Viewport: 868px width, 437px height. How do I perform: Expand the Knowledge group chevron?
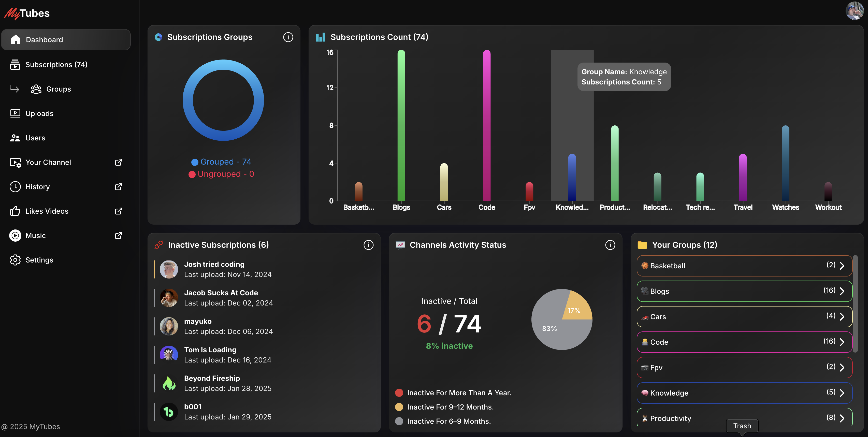pos(842,393)
